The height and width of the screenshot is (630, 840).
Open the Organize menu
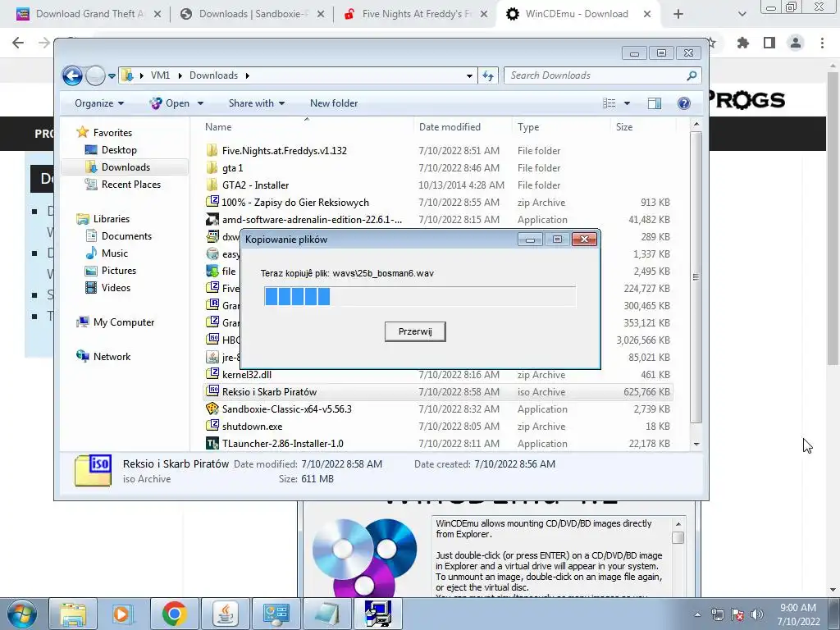[99, 103]
